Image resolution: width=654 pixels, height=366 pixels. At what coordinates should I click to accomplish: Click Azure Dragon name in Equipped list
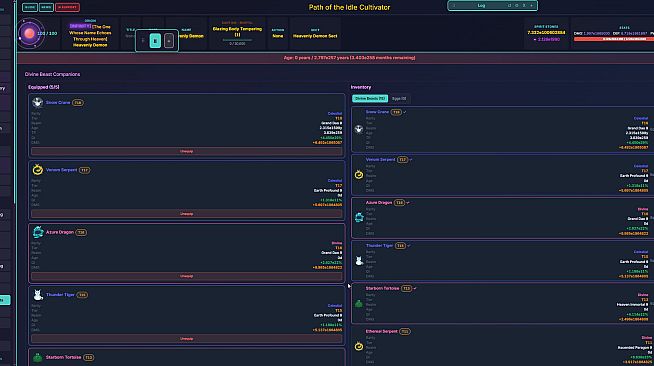pos(60,232)
